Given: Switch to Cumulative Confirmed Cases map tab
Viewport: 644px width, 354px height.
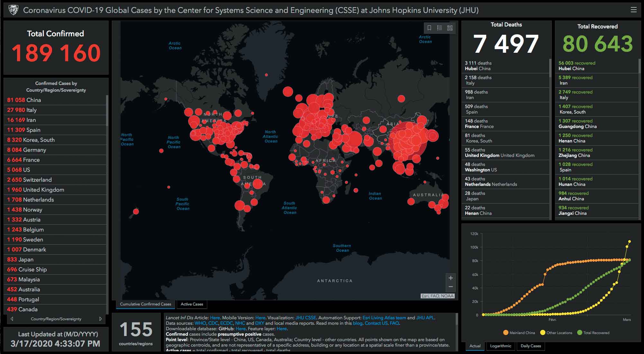Looking at the screenshot, I should [x=146, y=304].
